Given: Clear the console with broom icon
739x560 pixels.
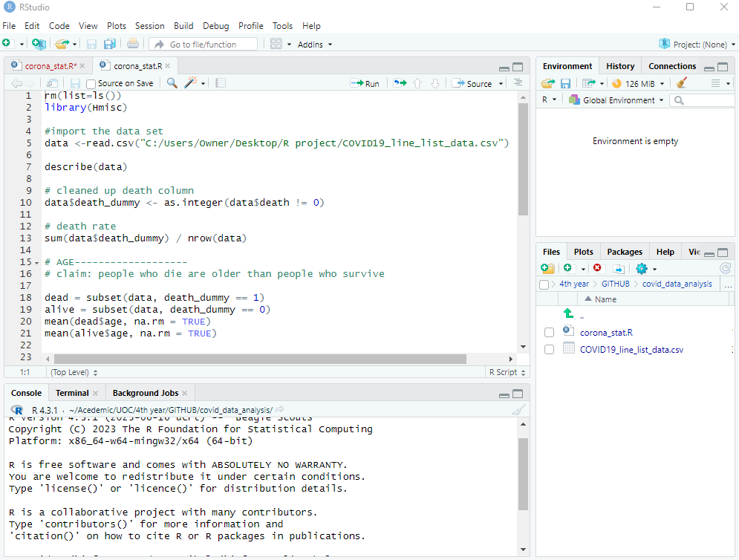Looking at the screenshot, I should [518, 410].
